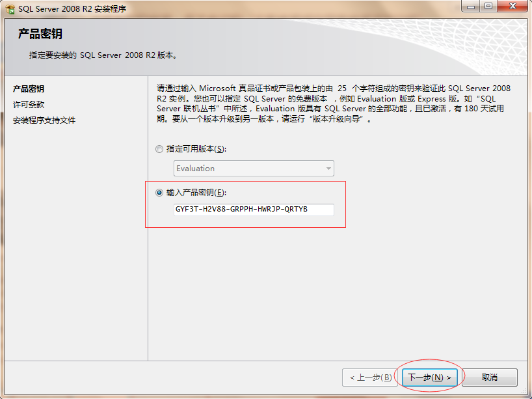Image resolution: width=532 pixels, height=399 pixels.
Task: Maximize the setup wizard window
Action: point(488,6)
